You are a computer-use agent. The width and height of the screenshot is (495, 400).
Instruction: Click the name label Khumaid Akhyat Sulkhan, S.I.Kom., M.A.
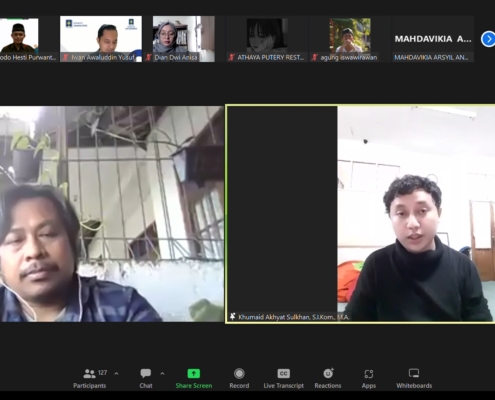294,317
